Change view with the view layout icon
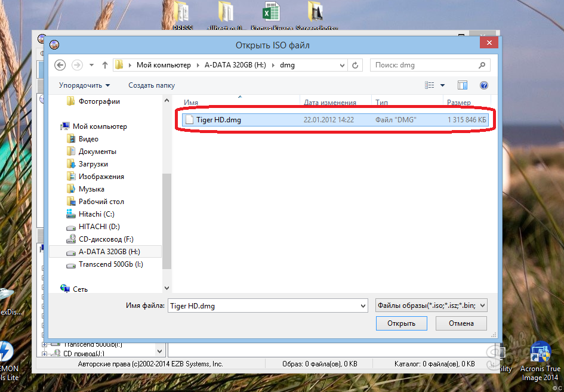 [430, 85]
